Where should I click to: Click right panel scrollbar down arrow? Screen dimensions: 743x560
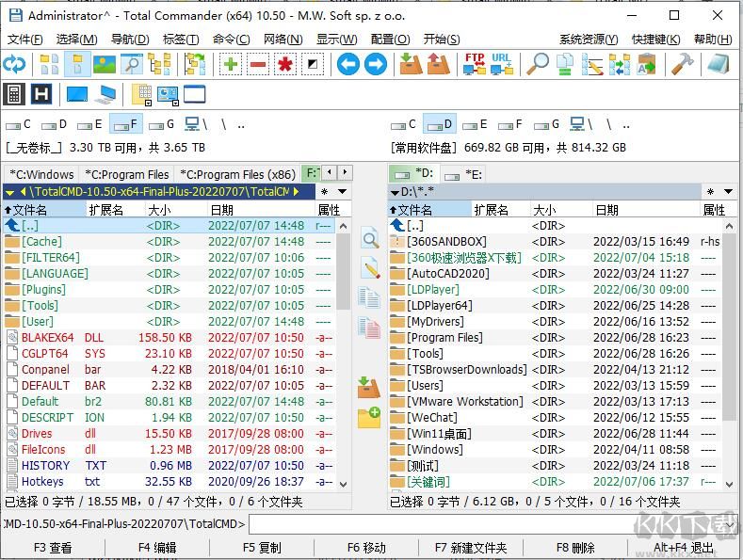click(729, 484)
